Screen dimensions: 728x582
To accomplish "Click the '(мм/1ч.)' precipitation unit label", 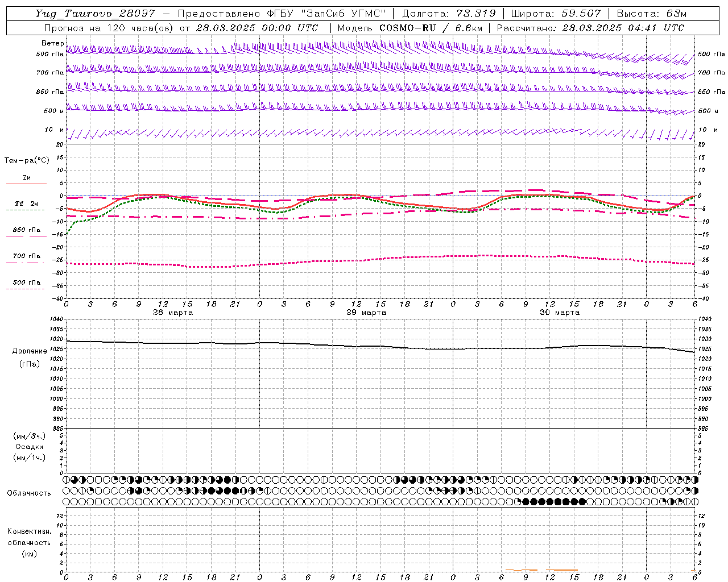I will pos(30,458).
